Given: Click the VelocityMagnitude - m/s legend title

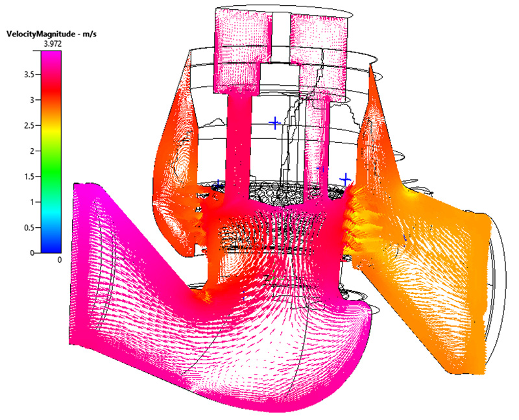Looking at the screenshot, I should point(52,34).
